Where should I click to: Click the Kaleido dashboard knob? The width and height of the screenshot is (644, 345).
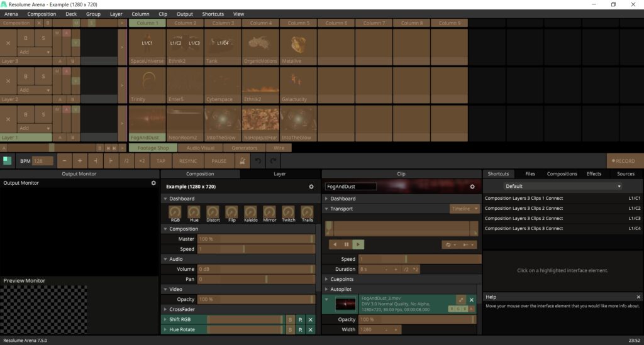(250, 212)
